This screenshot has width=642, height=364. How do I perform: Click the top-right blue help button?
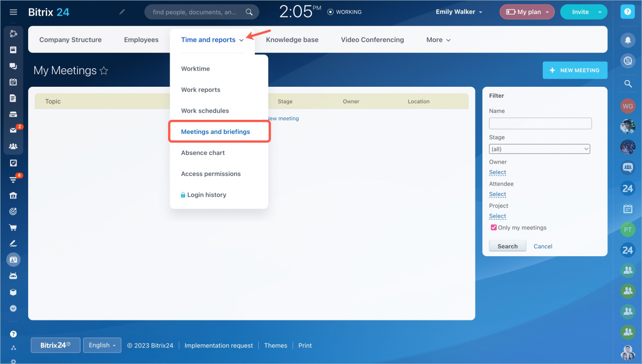(x=627, y=12)
